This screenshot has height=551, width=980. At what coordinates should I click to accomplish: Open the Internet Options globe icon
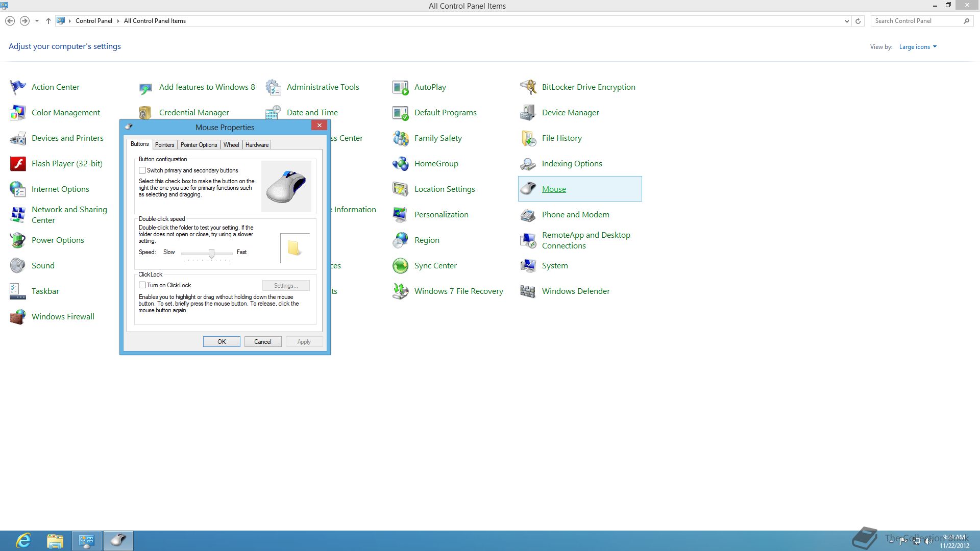(18, 189)
